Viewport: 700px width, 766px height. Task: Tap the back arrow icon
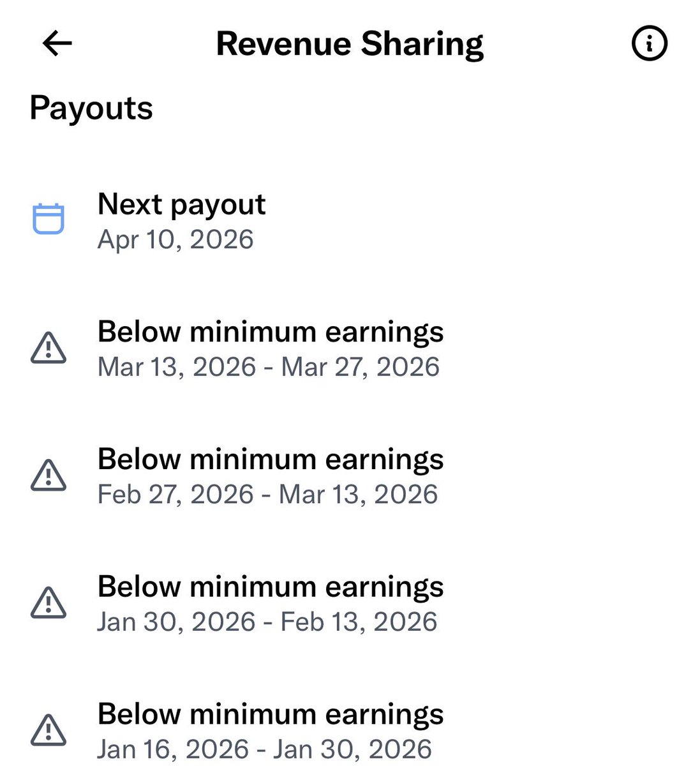coord(57,44)
